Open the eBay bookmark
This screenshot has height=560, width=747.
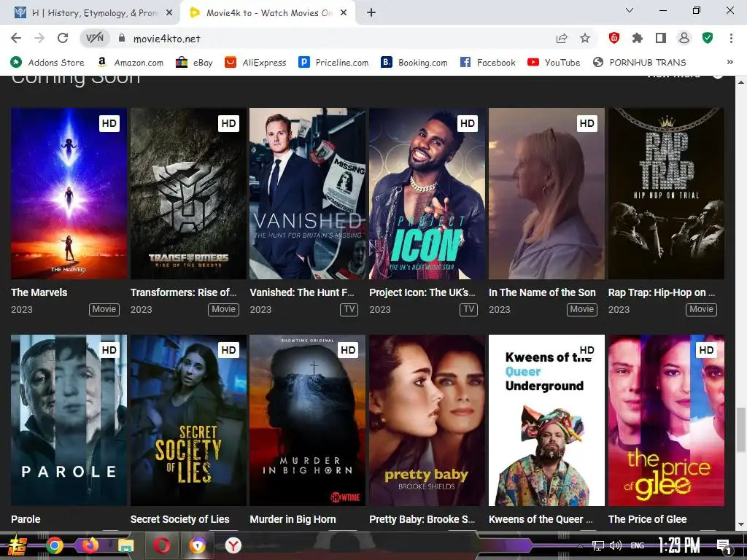click(x=194, y=63)
